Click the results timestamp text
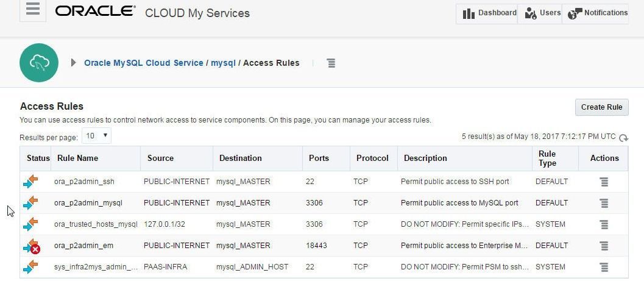 [539, 137]
